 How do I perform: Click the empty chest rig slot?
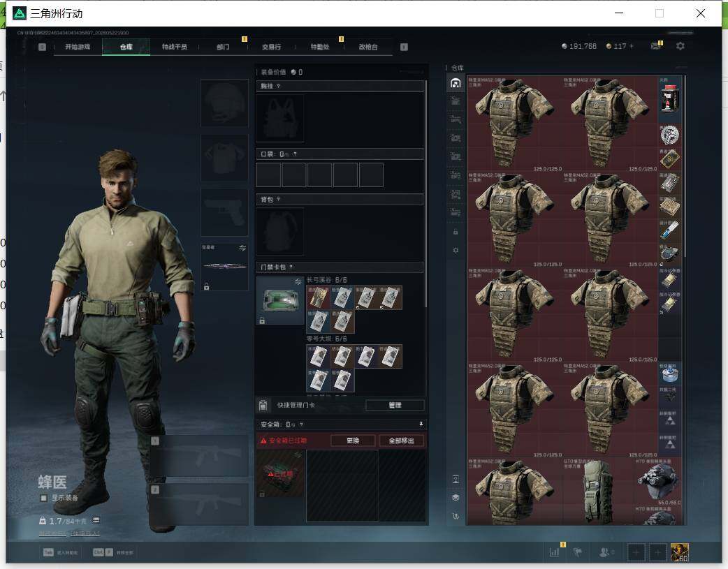coord(280,119)
